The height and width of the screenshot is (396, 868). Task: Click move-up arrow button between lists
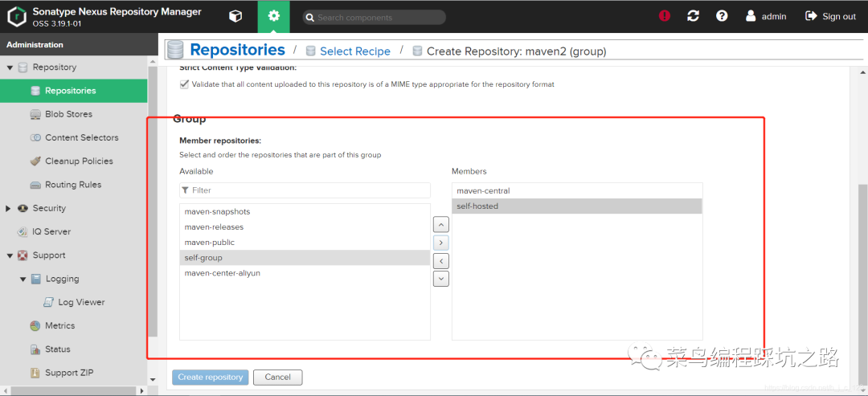[x=440, y=225]
